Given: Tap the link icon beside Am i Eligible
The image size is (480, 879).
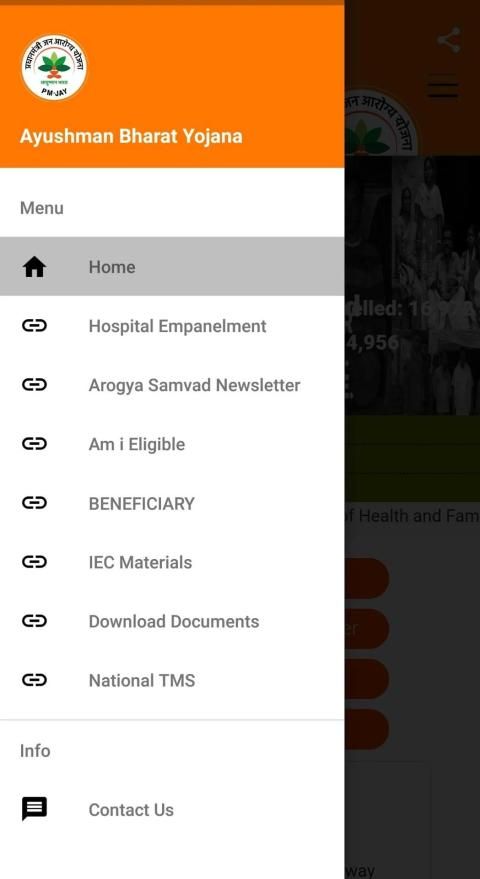Looking at the screenshot, I should pos(34,444).
